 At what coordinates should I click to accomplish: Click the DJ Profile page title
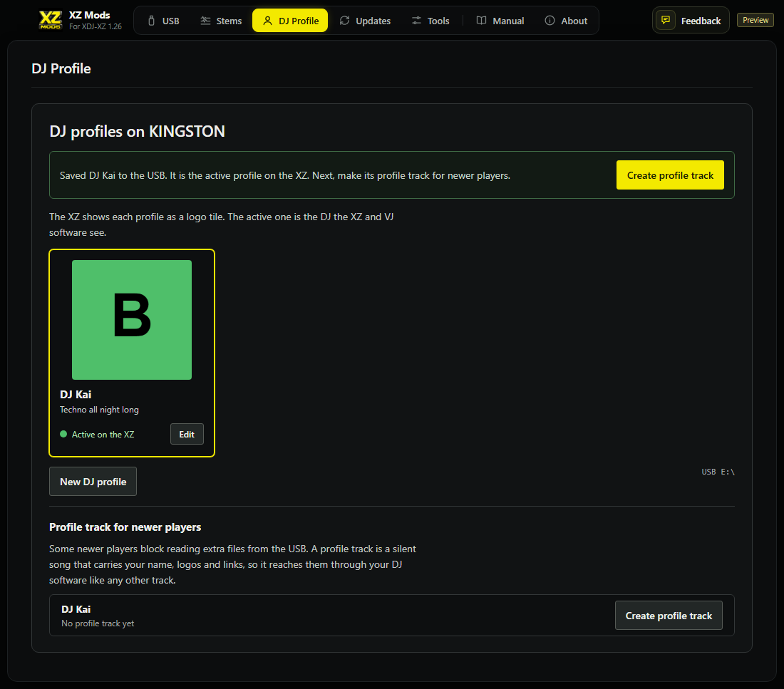click(x=61, y=68)
